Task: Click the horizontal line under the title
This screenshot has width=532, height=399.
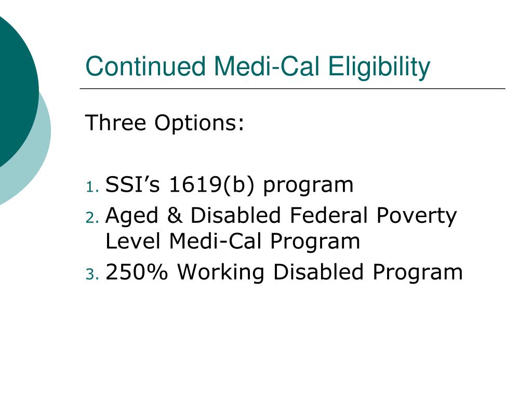Action: (x=292, y=89)
